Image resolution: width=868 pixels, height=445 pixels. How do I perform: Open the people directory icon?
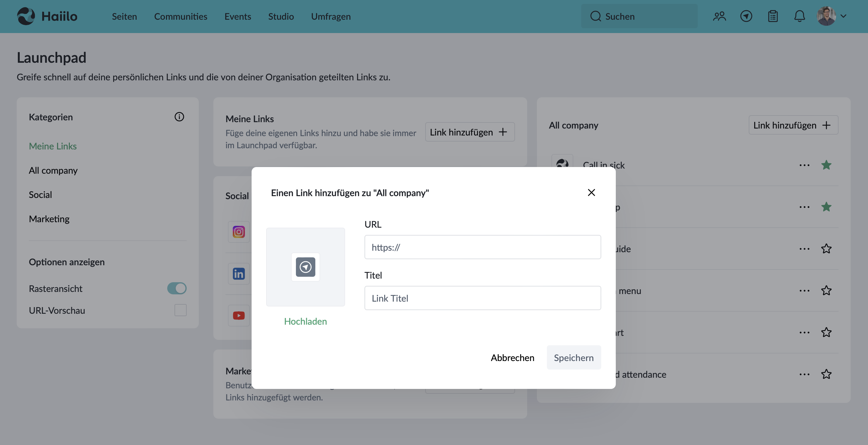click(x=719, y=16)
